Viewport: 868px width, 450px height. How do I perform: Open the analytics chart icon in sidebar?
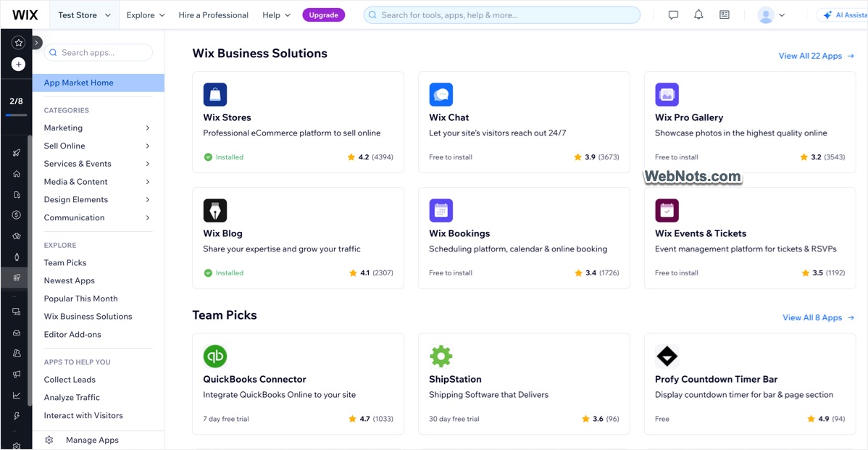tap(17, 395)
